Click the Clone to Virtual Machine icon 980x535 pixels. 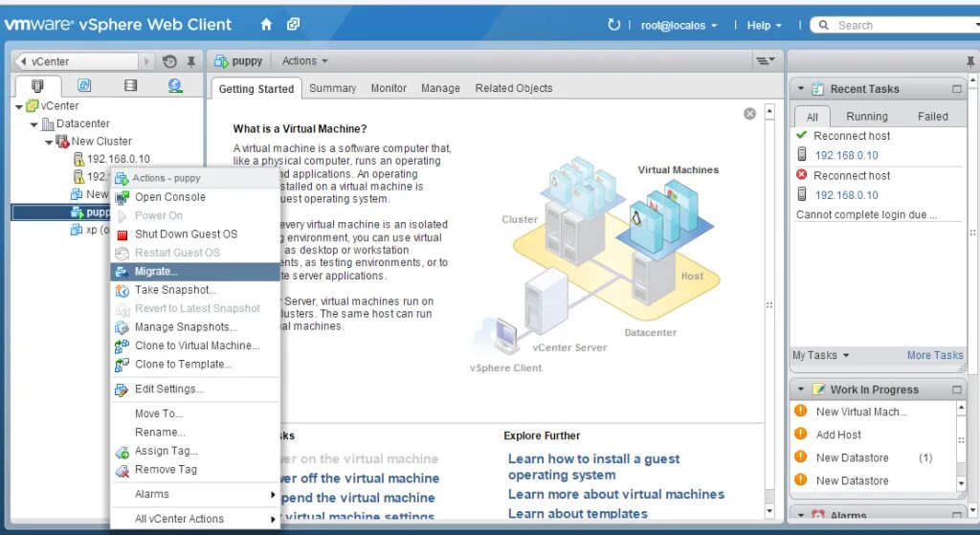122,346
